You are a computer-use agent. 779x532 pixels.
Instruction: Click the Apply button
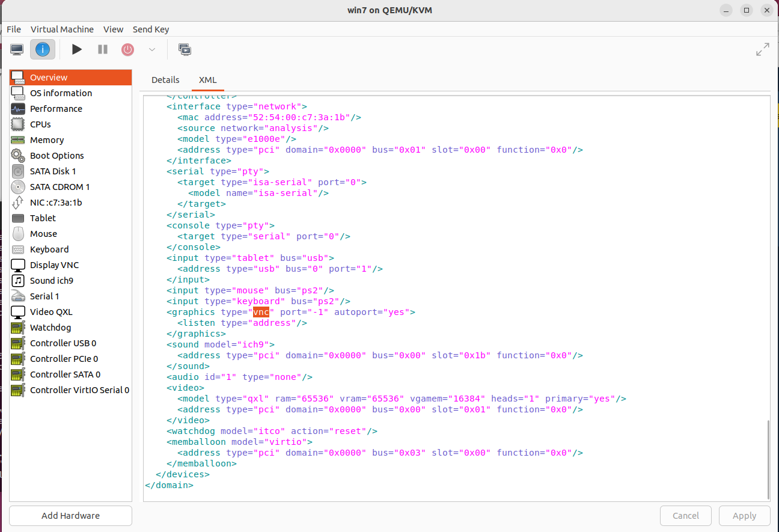pyautogui.click(x=744, y=516)
